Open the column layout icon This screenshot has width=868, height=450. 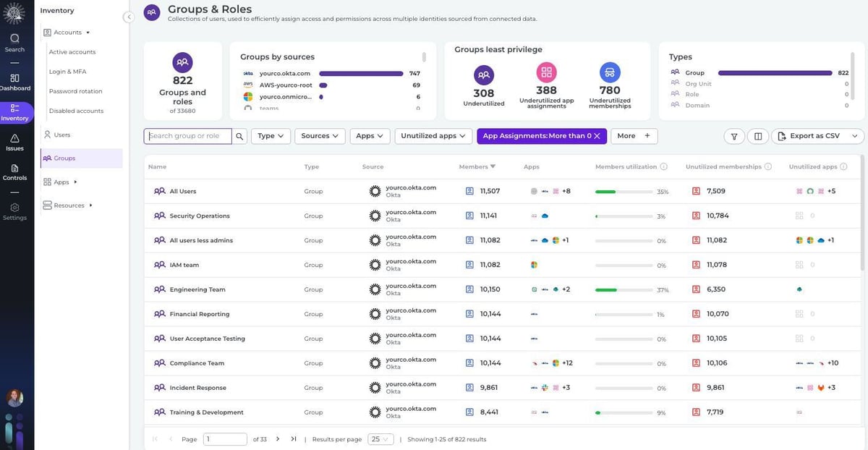click(757, 136)
